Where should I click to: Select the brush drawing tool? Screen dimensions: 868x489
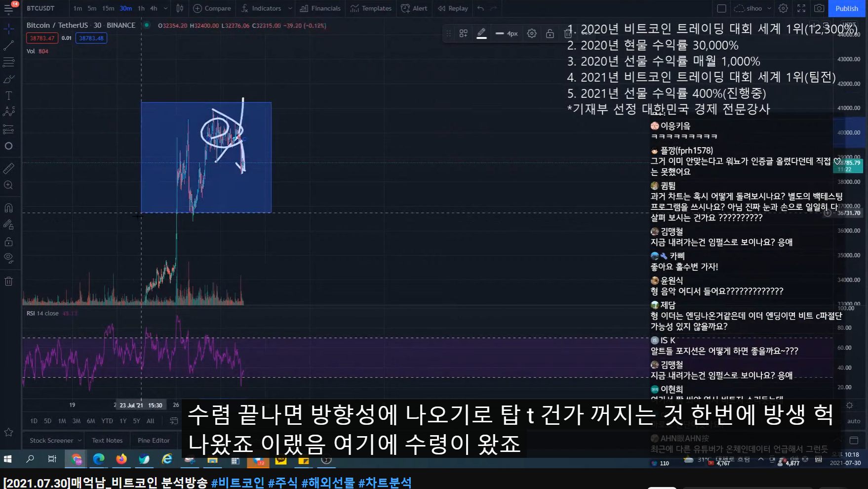coord(9,79)
